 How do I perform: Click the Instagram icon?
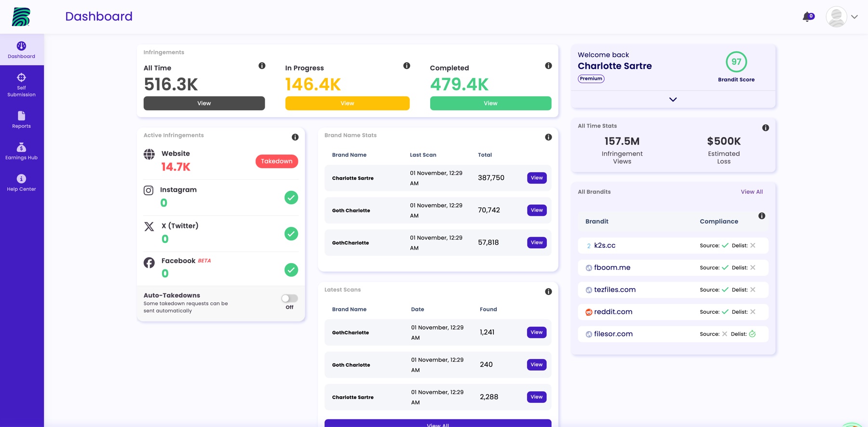click(149, 190)
